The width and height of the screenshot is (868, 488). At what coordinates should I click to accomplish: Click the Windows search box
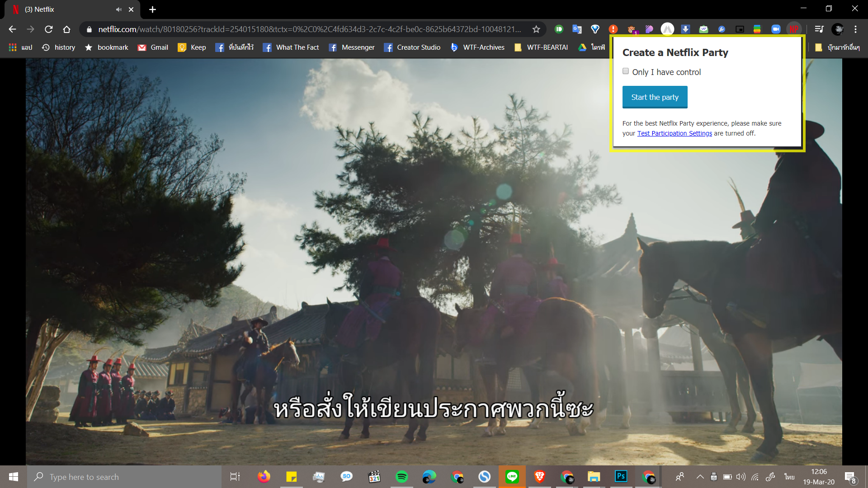124,477
